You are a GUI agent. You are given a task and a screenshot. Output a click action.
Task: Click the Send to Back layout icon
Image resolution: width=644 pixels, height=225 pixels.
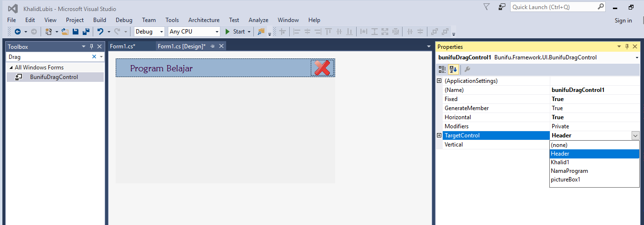pyautogui.click(x=445, y=32)
